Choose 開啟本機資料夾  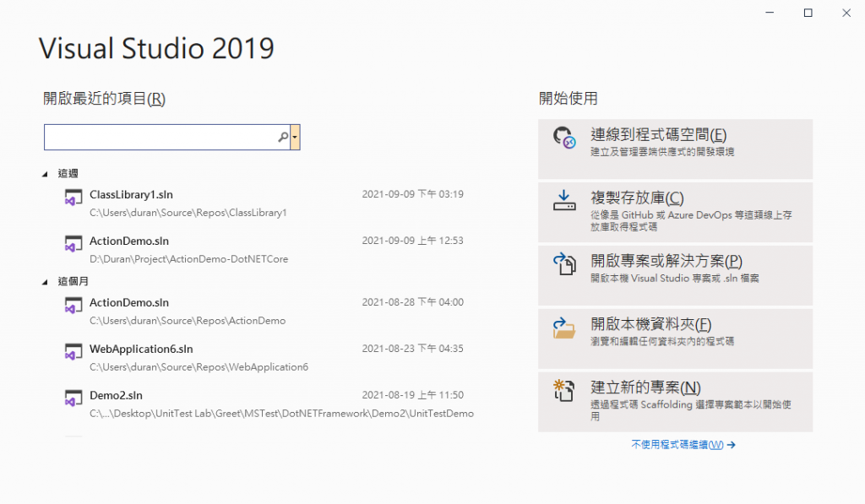[675, 339]
